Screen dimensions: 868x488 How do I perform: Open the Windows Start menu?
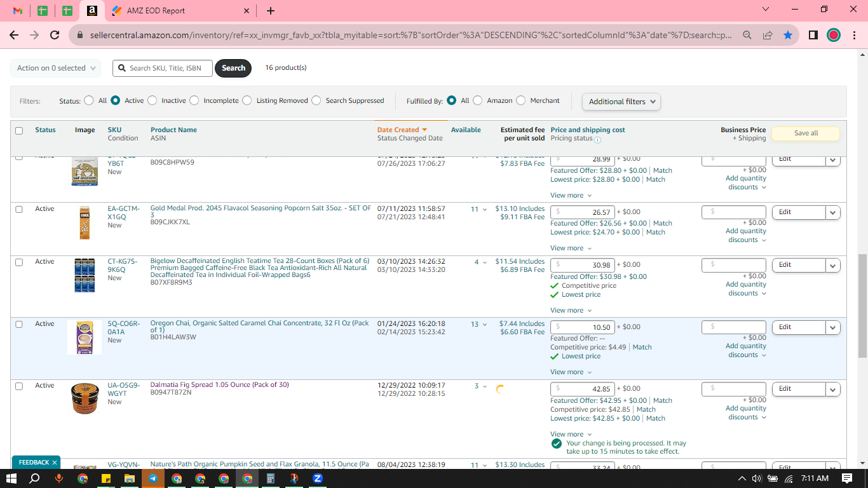coord(11,478)
